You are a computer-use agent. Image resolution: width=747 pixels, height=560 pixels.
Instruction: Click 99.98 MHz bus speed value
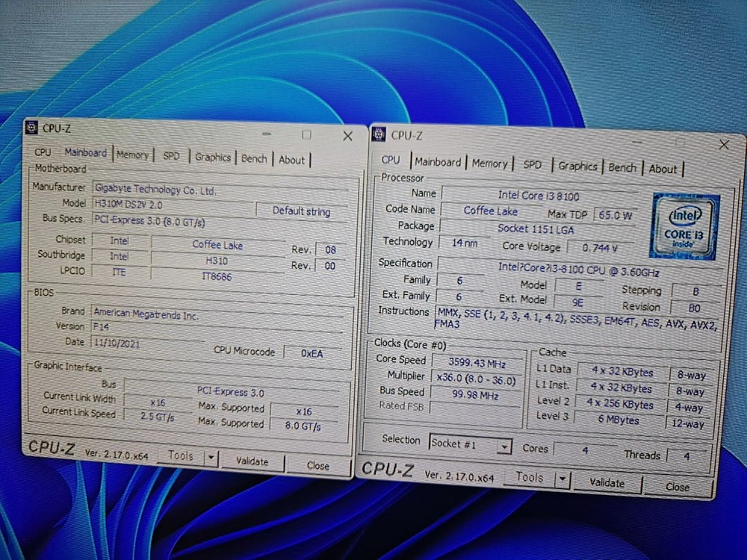point(475,395)
